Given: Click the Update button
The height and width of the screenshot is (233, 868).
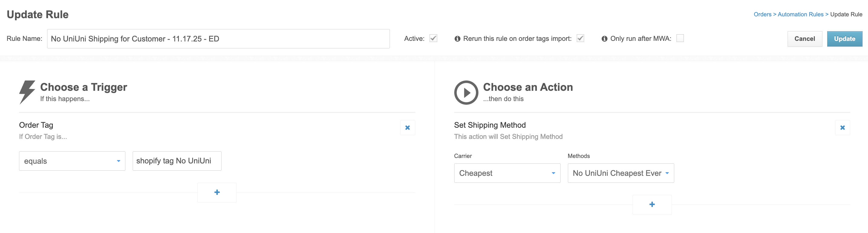Looking at the screenshot, I should click(844, 39).
